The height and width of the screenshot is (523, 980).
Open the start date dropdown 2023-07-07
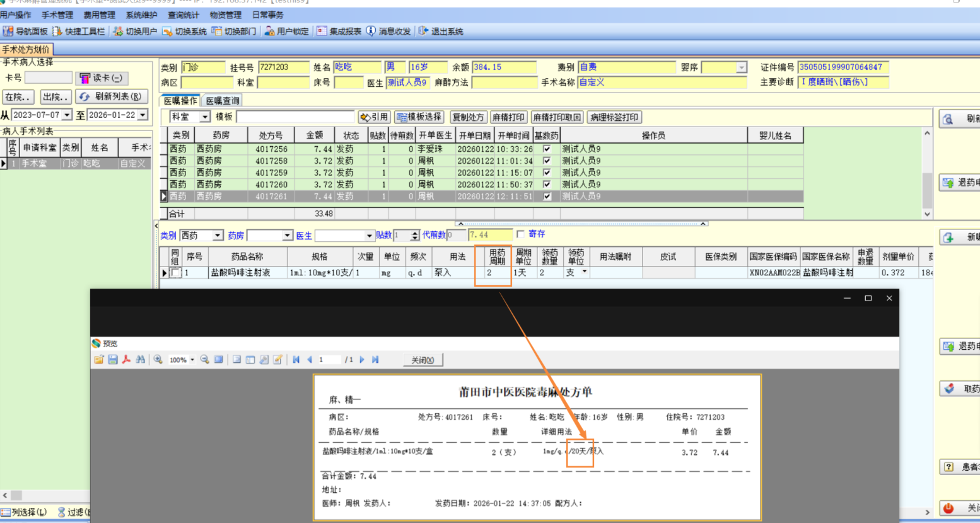click(x=66, y=115)
